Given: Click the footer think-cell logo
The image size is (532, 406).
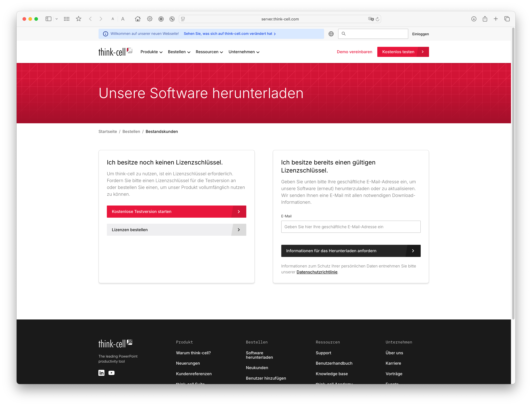Looking at the screenshot, I should click(115, 343).
